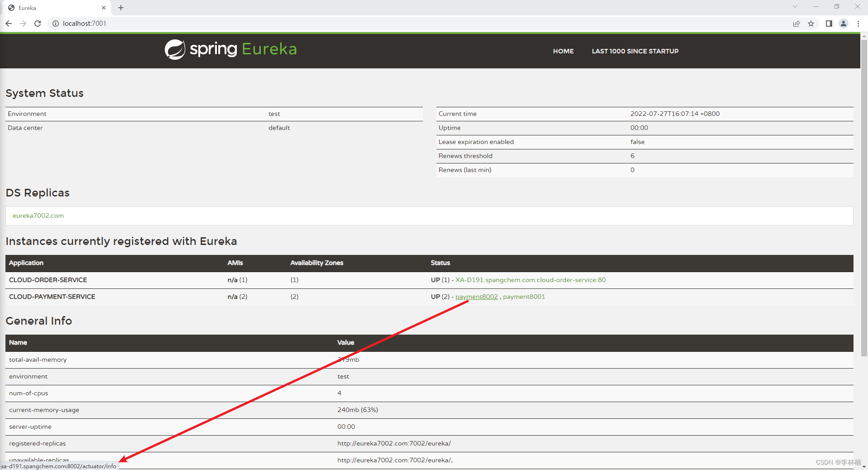Click the CLOUD-ORDER-SERVICE application cell

coord(48,280)
